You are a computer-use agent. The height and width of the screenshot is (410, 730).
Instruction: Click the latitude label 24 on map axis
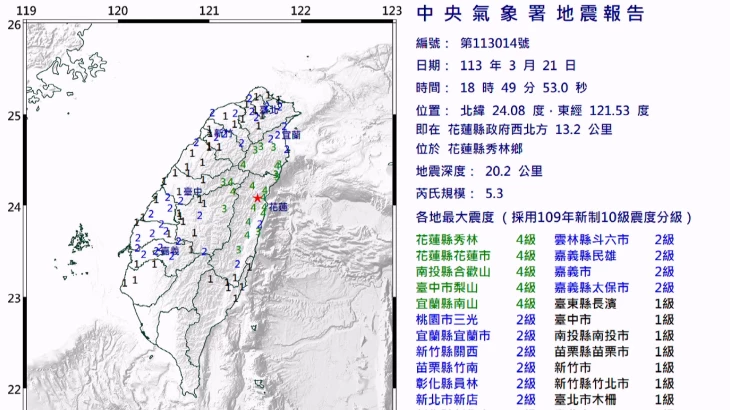point(14,207)
